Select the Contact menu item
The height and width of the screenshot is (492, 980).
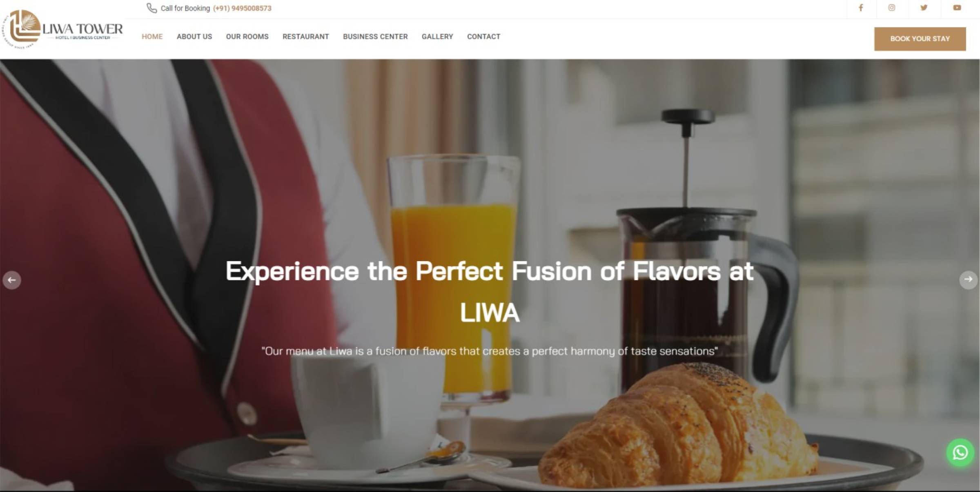pyautogui.click(x=484, y=37)
